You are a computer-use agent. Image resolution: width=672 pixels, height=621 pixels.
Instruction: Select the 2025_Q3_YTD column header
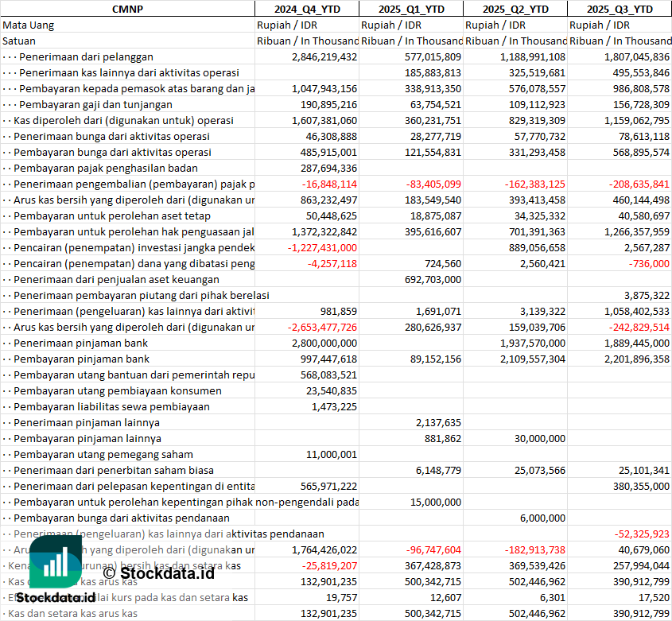click(620, 9)
